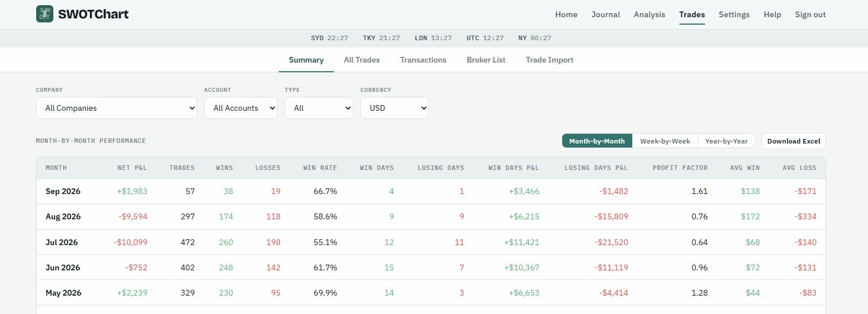
Task: Select the May 2026 row label
Action: 64,293
